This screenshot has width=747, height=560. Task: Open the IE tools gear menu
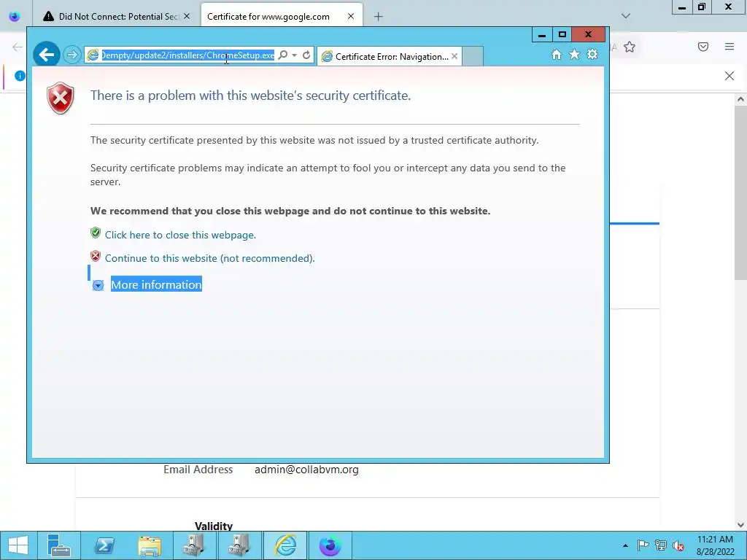592,54
